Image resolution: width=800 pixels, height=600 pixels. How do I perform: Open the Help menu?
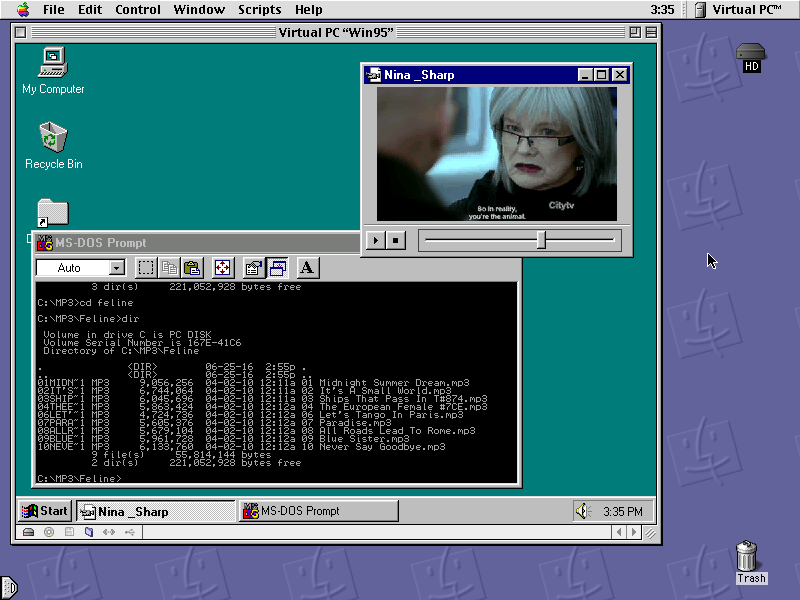click(309, 9)
